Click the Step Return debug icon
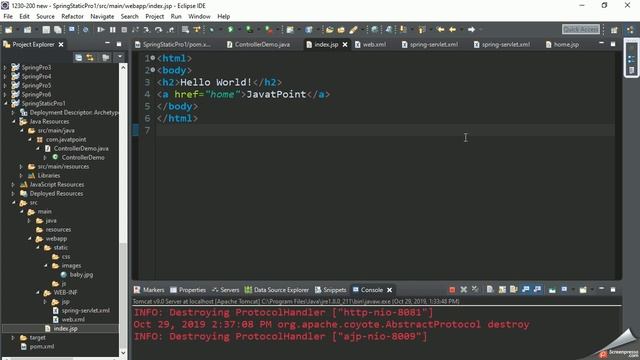 [x=171, y=29]
